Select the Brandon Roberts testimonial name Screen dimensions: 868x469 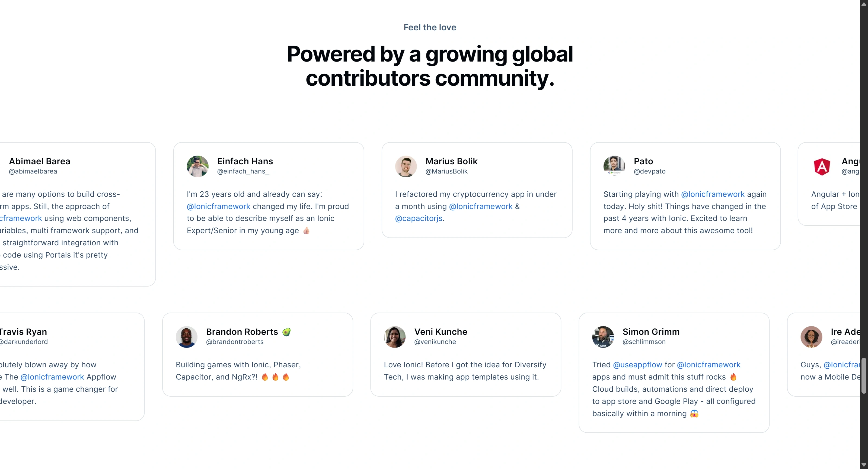[242, 332]
